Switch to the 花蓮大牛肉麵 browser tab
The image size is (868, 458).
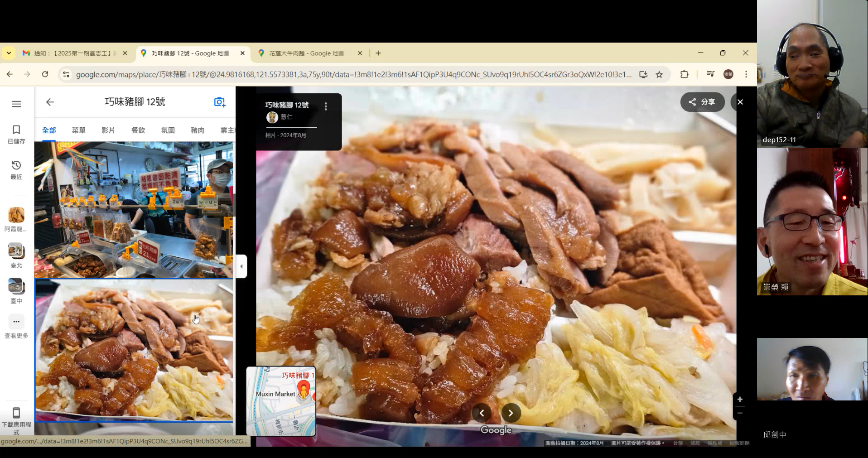pos(306,53)
